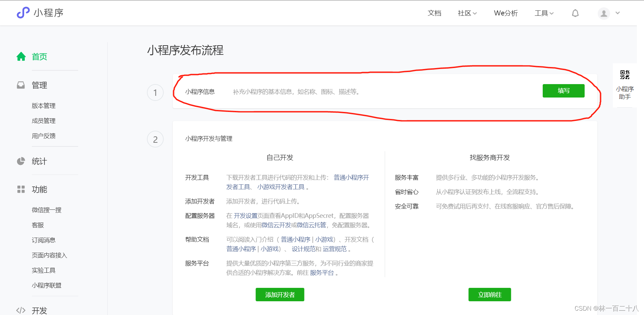
Task: Click the 统计 pie chart icon
Action: (21, 161)
